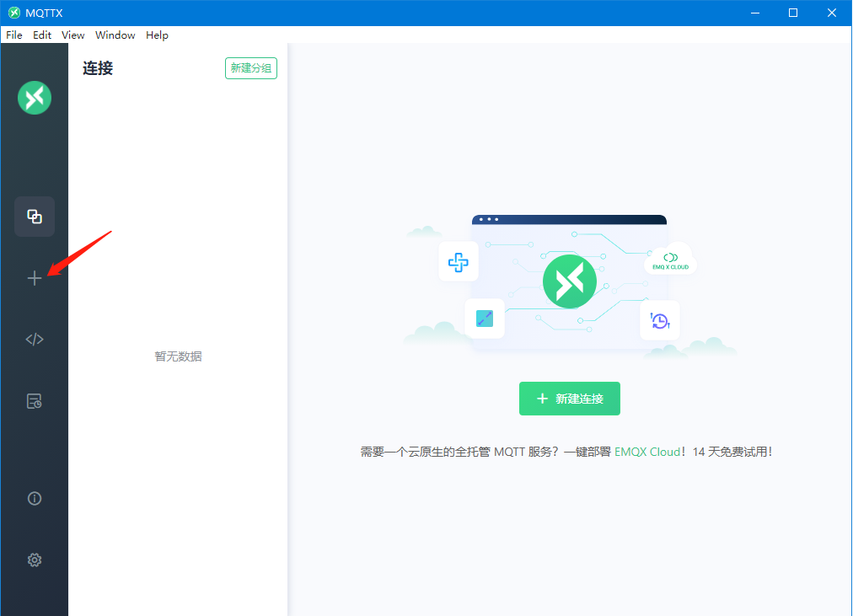The image size is (853, 616).
Task: Open the Script page code icon
Action: click(x=35, y=340)
